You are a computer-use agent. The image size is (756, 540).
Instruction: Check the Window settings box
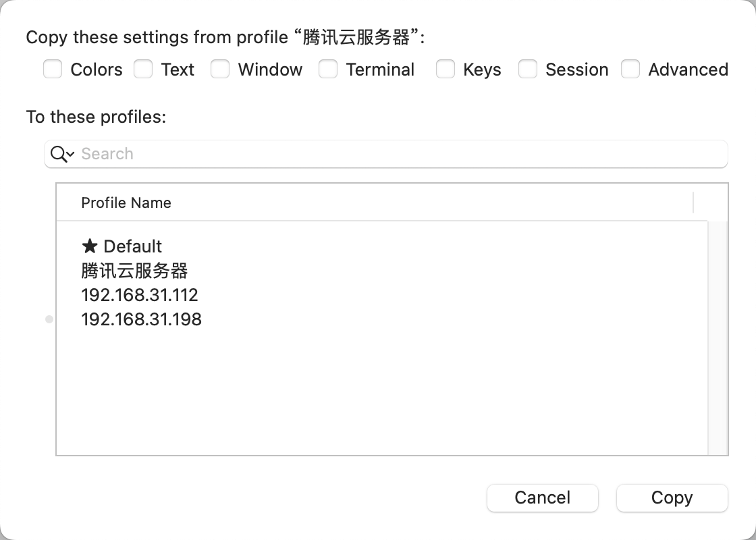(x=220, y=70)
